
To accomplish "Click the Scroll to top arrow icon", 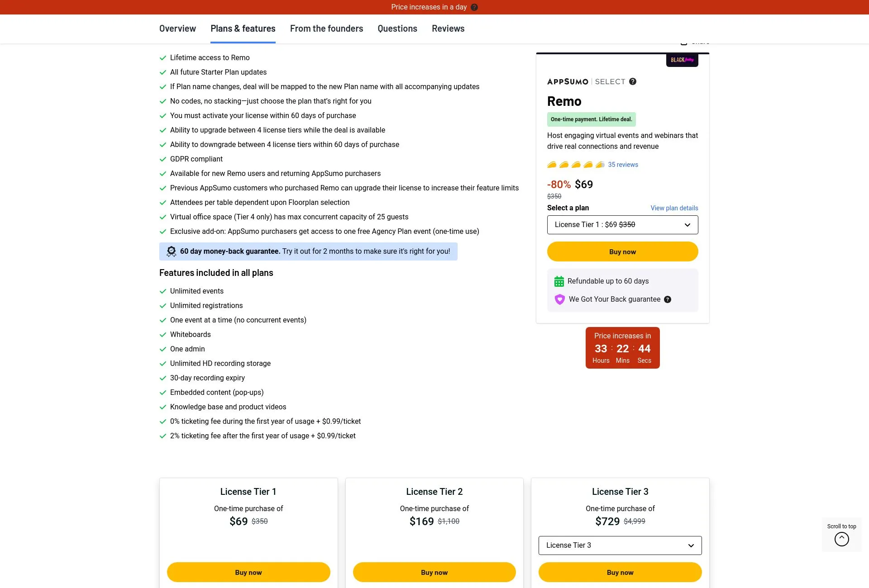I will (x=841, y=539).
